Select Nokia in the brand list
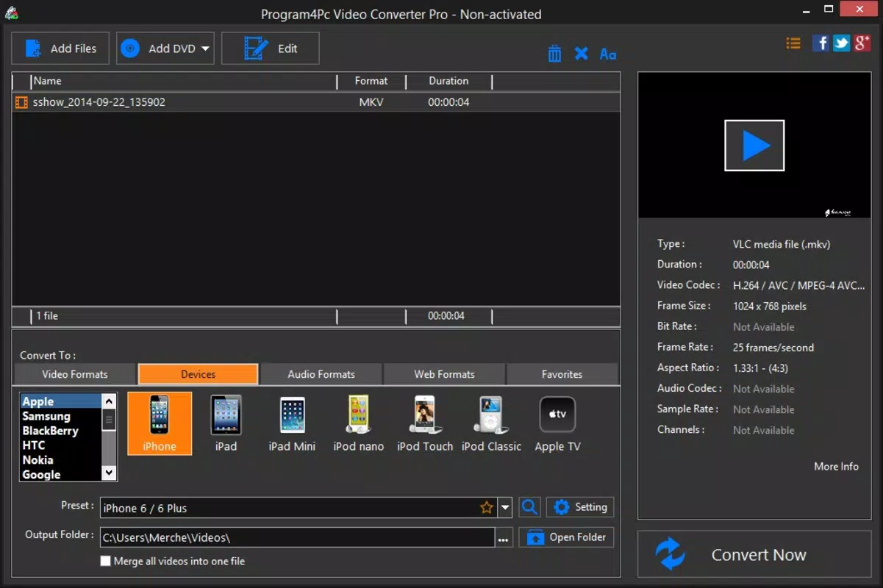The width and height of the screenshot is (883, 588). point(61,460)
